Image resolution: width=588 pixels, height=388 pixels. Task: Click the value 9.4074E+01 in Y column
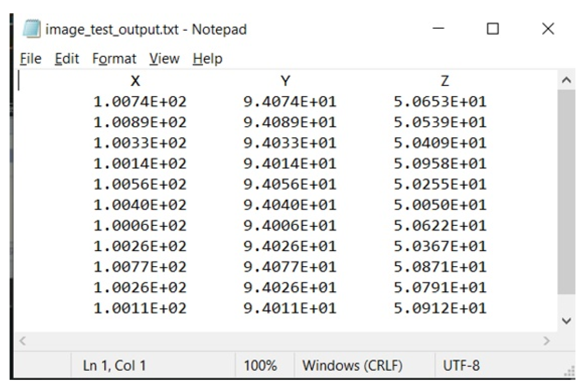coord(290,102)
